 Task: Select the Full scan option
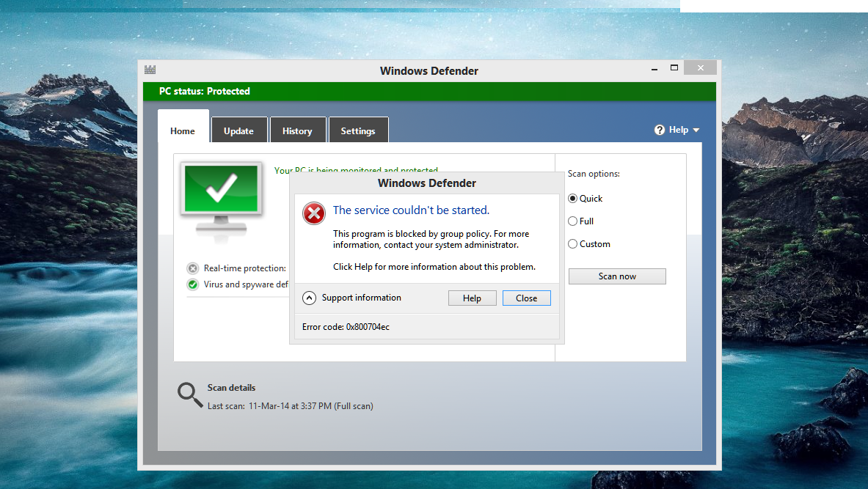click(x=573, y=221)
